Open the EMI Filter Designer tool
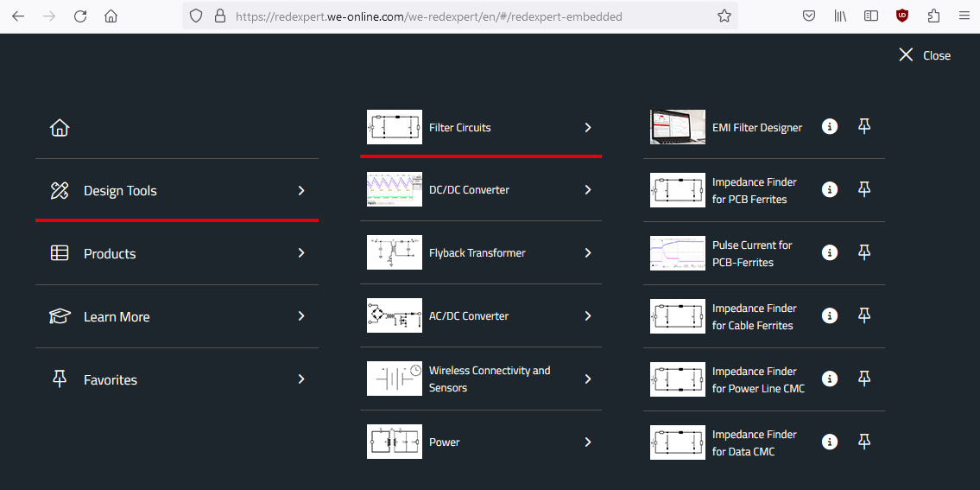Viewport: 980px width, 490px height. [757, 127]
